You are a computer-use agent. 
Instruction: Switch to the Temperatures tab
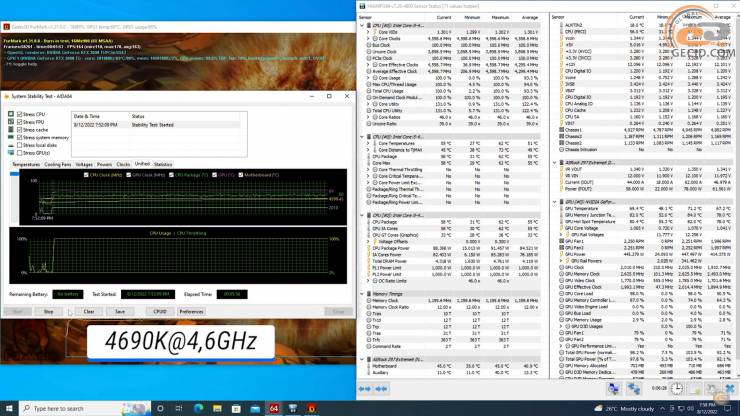click(x=26, y=164)
